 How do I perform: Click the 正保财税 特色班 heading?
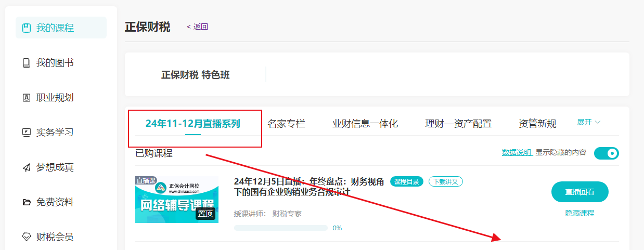coord(196,75)
